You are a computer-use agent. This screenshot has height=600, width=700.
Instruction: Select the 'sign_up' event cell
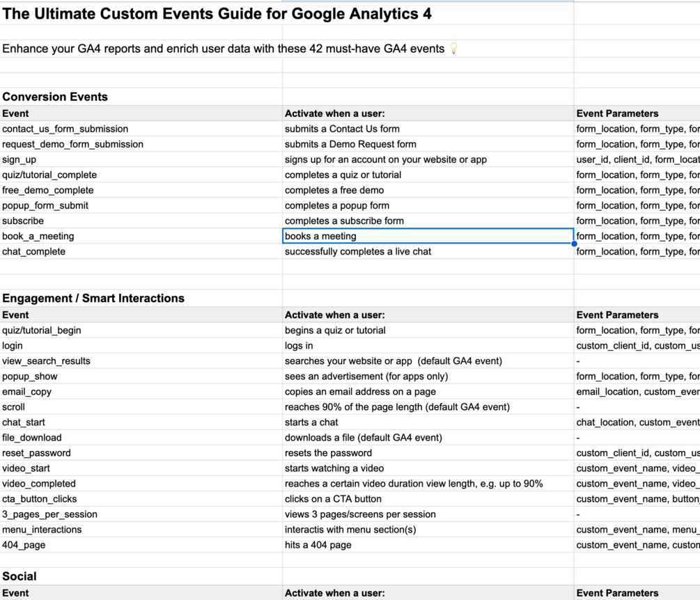pos(20,159)
